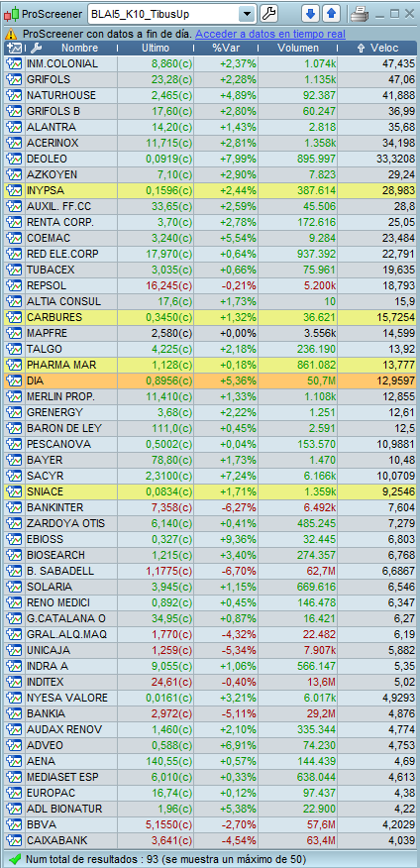Select the INYPSA highlighted row

pyautogui.click(x=210, y=190)
